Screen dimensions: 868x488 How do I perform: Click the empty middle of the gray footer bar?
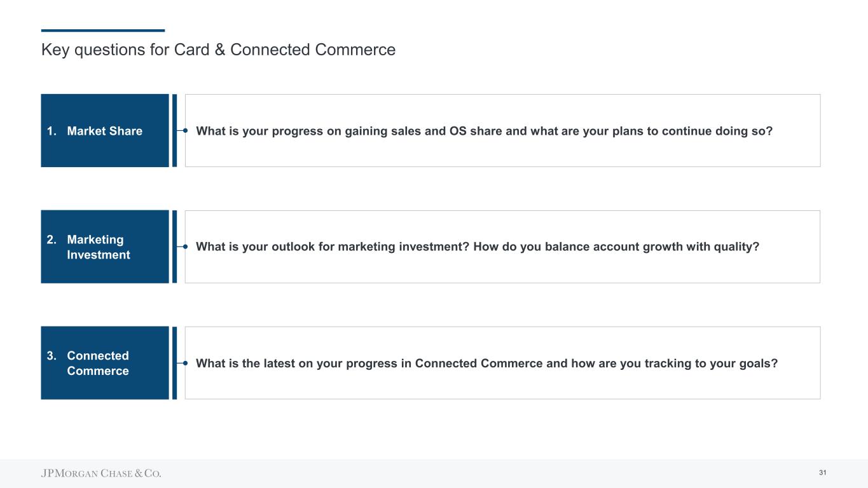(x=445, y=473)
